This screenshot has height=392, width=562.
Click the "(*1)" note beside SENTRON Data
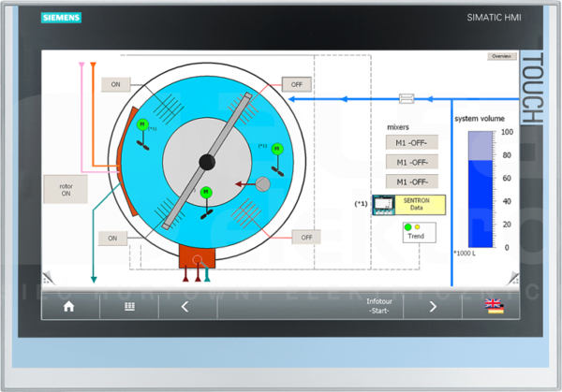361,204
